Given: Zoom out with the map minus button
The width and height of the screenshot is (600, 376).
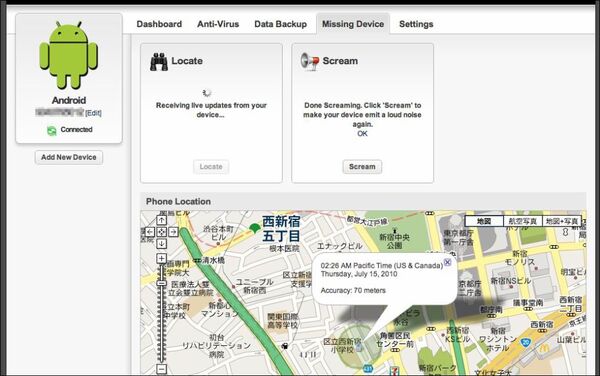Looking at the screenshot, I should tap(161, 369).
